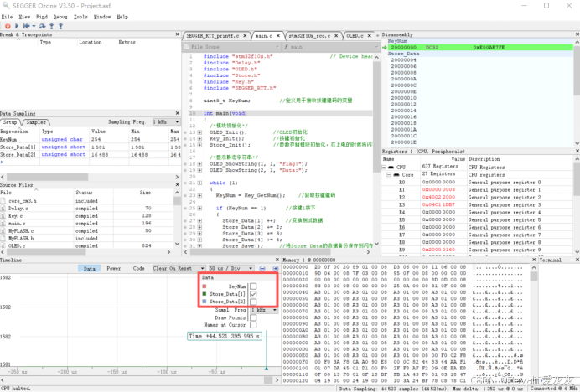Collapse the CPU registers tree node
The width and height of the screenshot is (580, 392).
click(x=384, y=167)
